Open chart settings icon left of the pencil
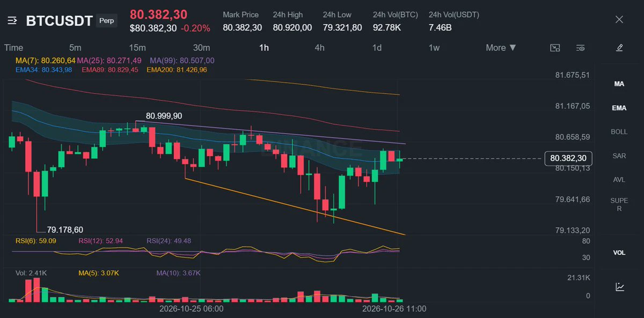This screenshot has width=644, height=318. pyautogui.click(x=580, y=48)
